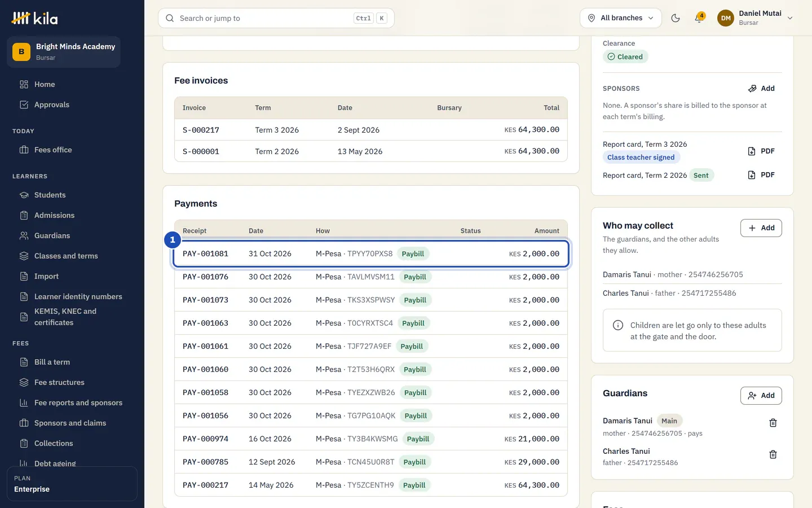
Task: Open payment row PAY-001081
Action: coord(371,254)
